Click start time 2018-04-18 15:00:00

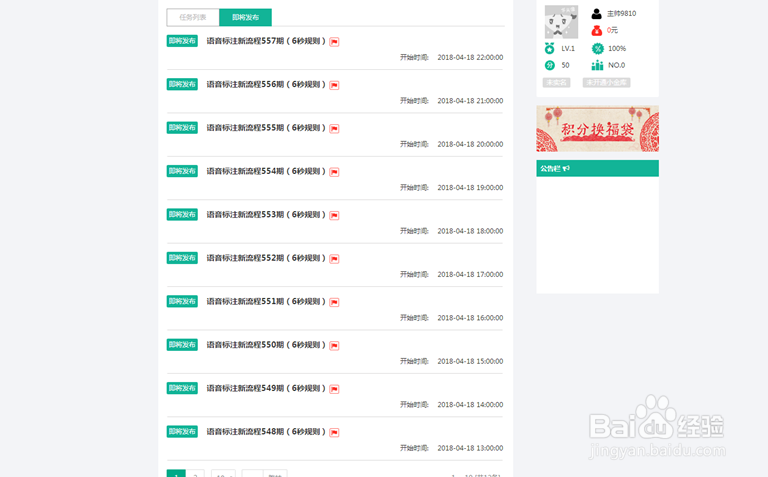(470, 361)
